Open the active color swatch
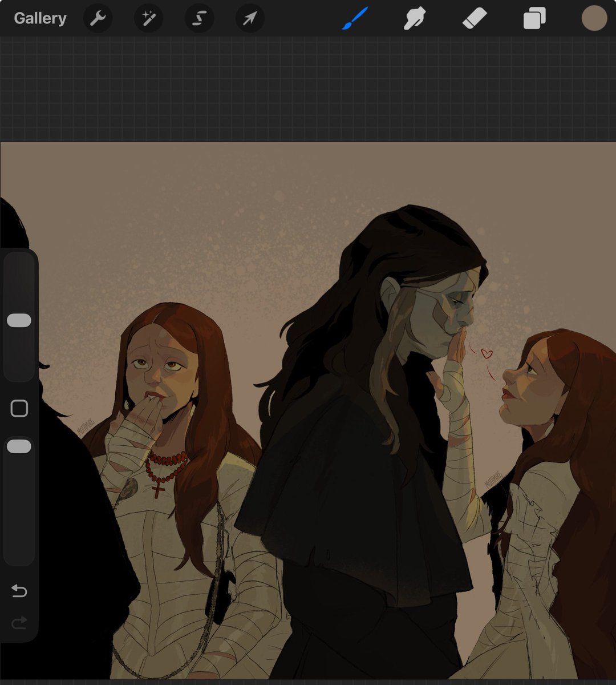The width and height of the screenshot is (616, 685). (x=594, y=18)
